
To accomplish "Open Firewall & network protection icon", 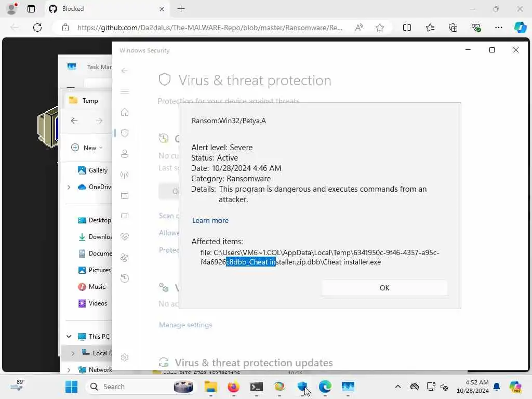I will point(125,175).
